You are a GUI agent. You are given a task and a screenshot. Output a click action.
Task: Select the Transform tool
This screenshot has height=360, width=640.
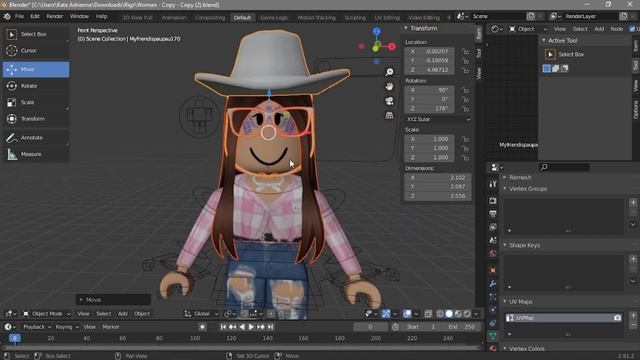point(36,119)
